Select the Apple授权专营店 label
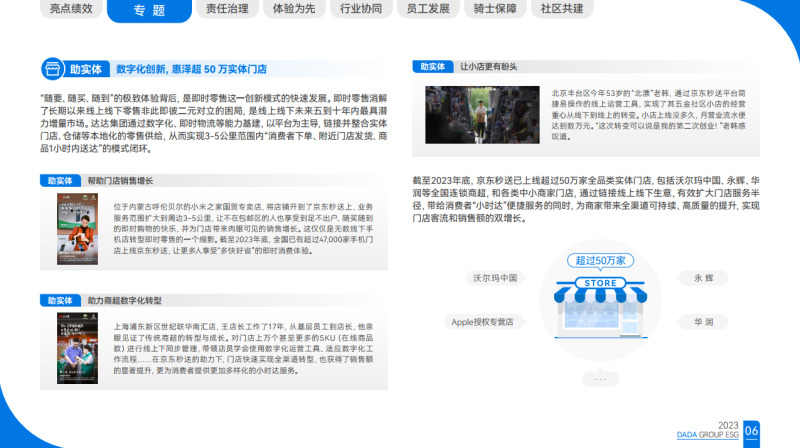This screenshot has height=448, width=800. [483, 322]
